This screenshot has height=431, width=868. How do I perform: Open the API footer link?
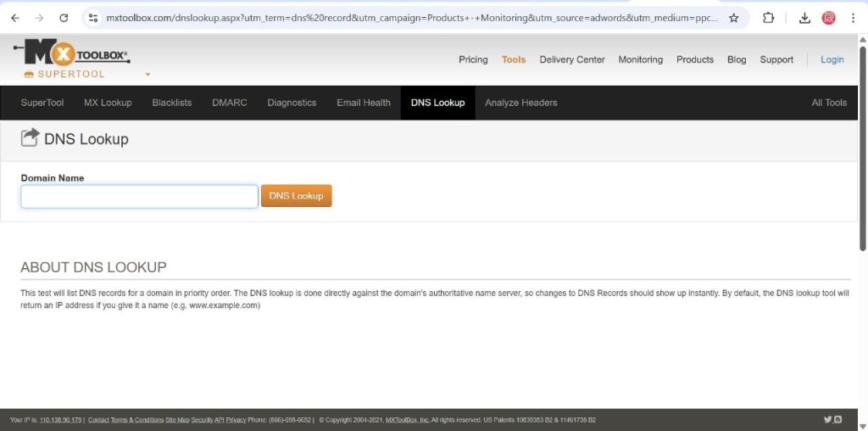pyautogui.click(x=220, y=420)
